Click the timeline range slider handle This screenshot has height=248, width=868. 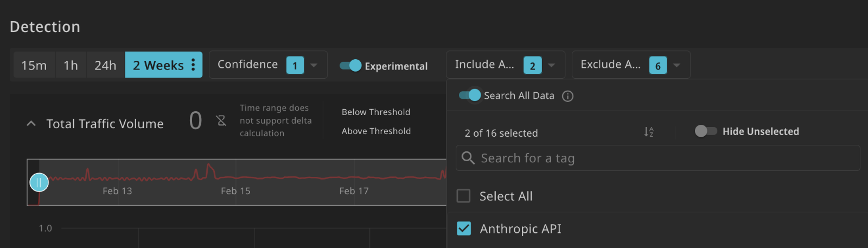coord(39,182)
